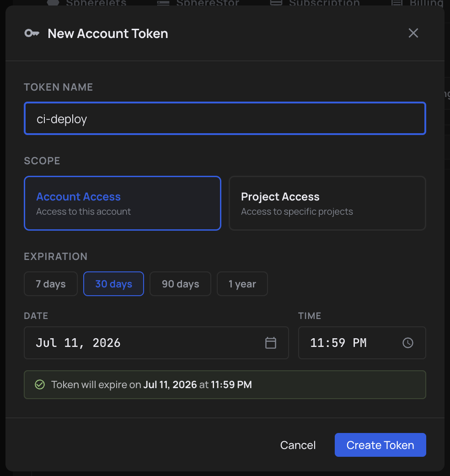Open the SphereStor tab behind dialog

coord(198,3)
